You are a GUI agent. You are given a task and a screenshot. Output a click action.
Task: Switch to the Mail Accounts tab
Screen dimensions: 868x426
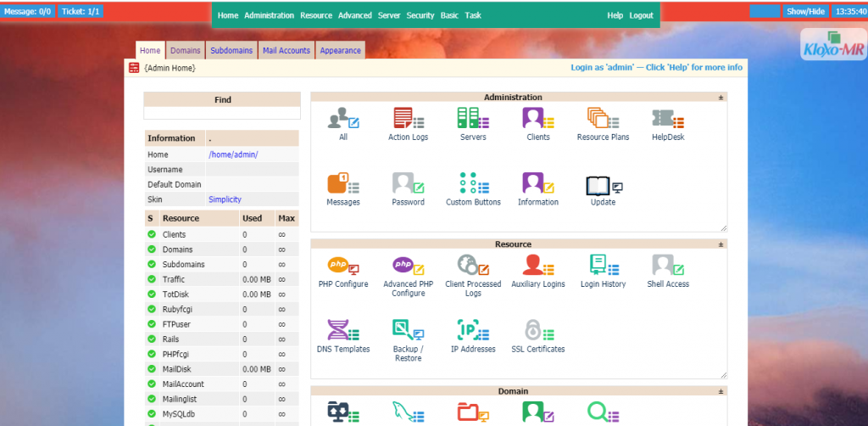[x=286, y=50]
